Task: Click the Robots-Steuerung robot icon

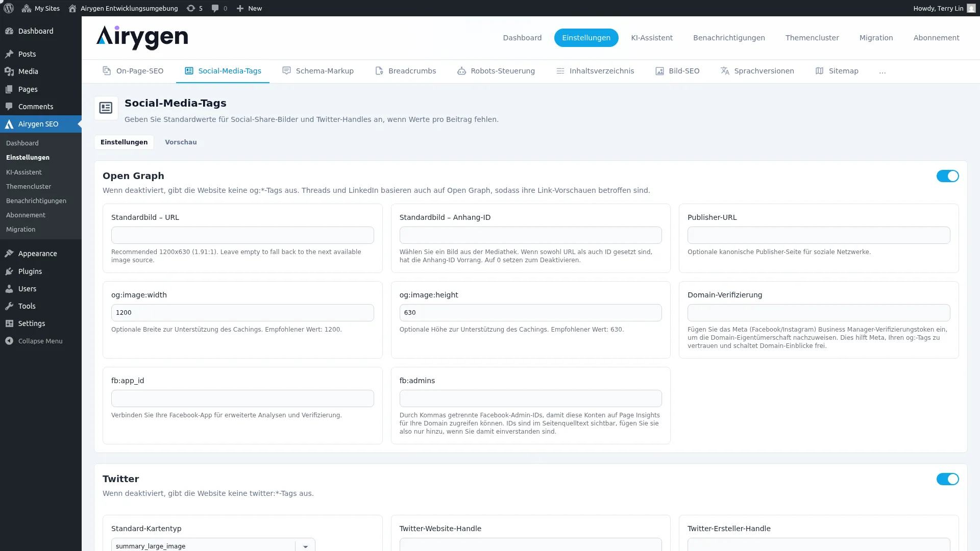Action: click(x=461, y=71)
